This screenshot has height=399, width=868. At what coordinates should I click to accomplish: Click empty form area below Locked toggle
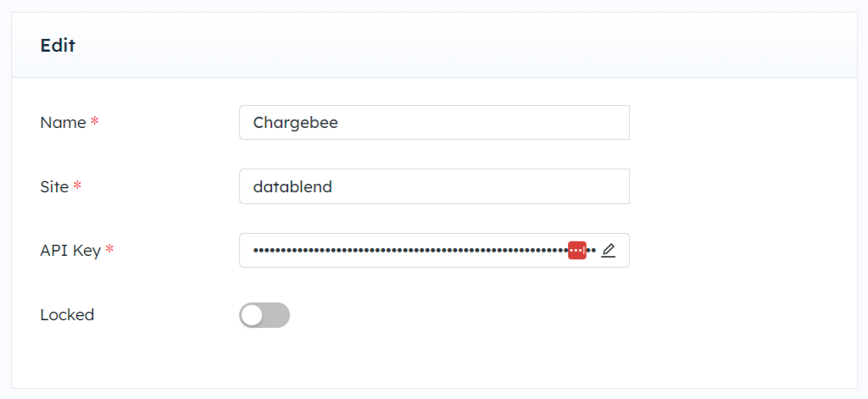(435, 360)
